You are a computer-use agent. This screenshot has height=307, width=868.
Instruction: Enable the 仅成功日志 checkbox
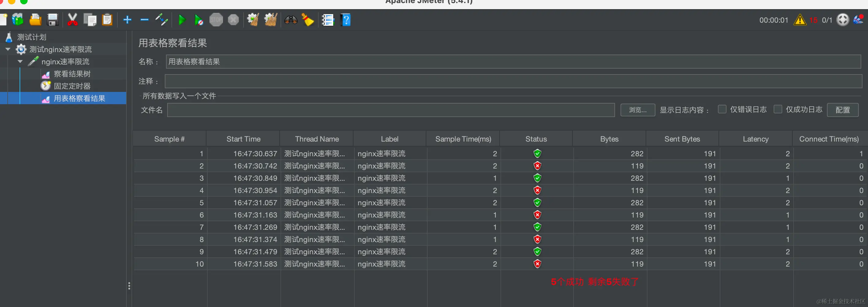[x=778, y=109]
